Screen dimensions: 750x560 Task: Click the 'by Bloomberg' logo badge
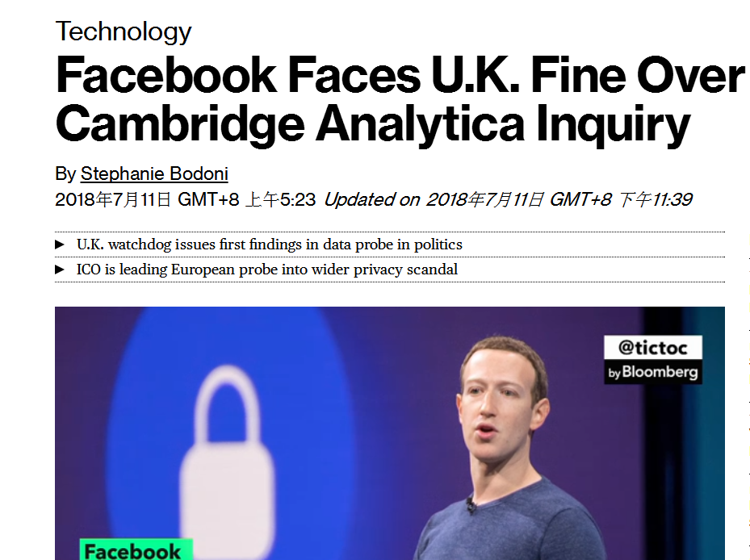pos(652,372)
